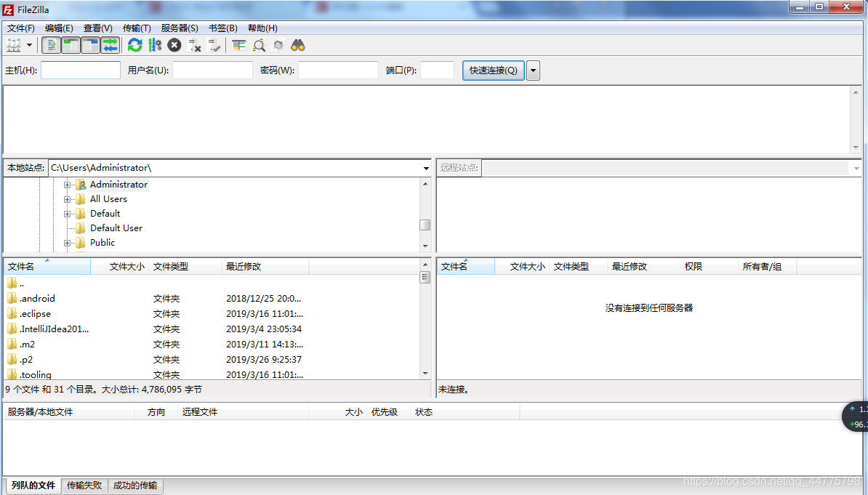The image size is (868, 495).
Task: Expand the Administrator tree node
Action: click(x=67, y=185)
